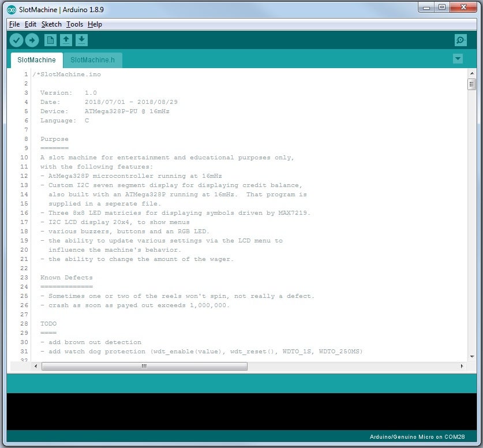Click the Verify sketch checkmark icon

(16, 40)
